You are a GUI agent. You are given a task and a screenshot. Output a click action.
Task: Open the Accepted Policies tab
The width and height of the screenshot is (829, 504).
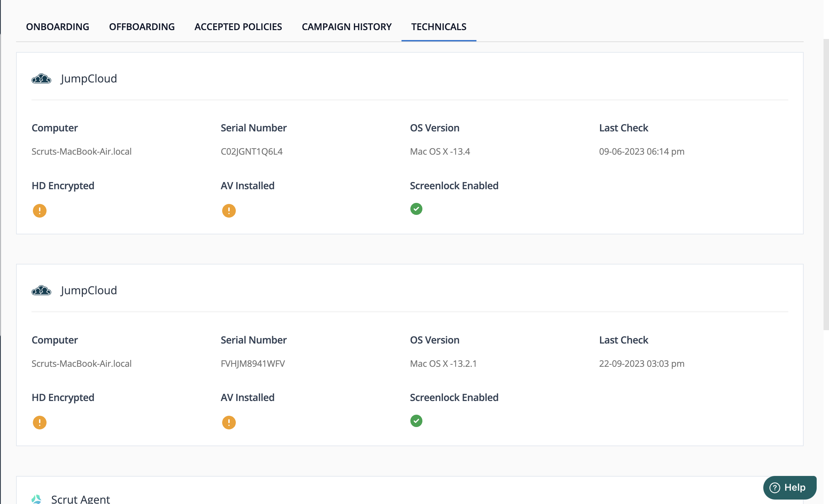[238, 27]
